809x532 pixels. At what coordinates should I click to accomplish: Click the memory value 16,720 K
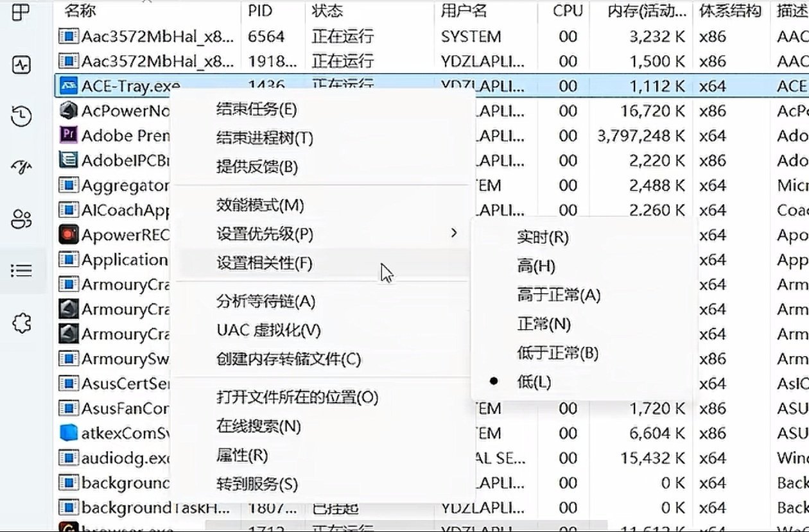[652, 111]
